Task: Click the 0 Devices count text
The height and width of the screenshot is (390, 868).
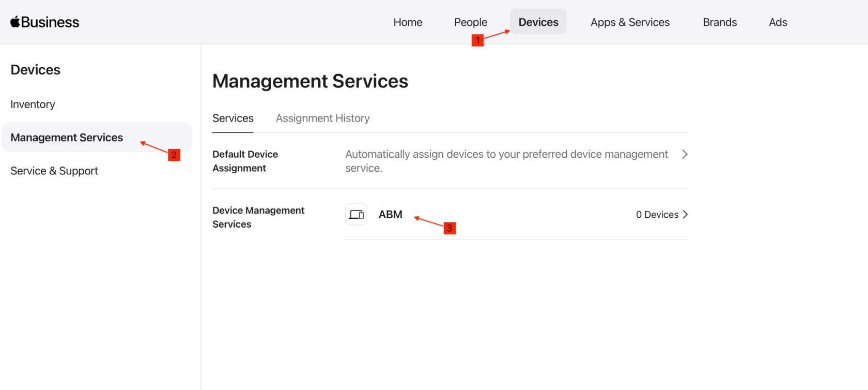Action: (657, 215)
